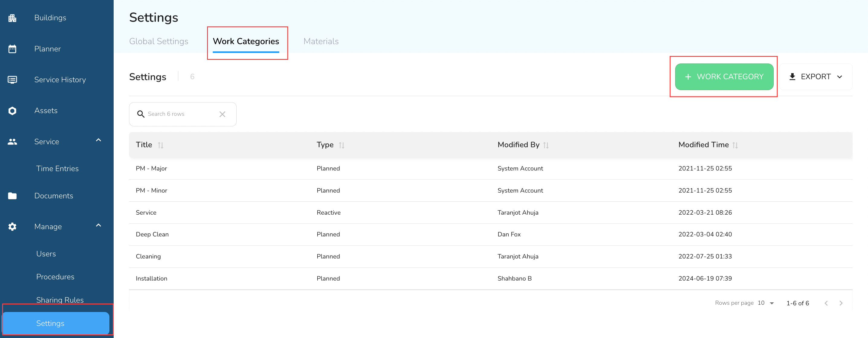This screenshot has height=338, width=868.
Task: Open Buildings via its building icon
Action: (12, 18)
